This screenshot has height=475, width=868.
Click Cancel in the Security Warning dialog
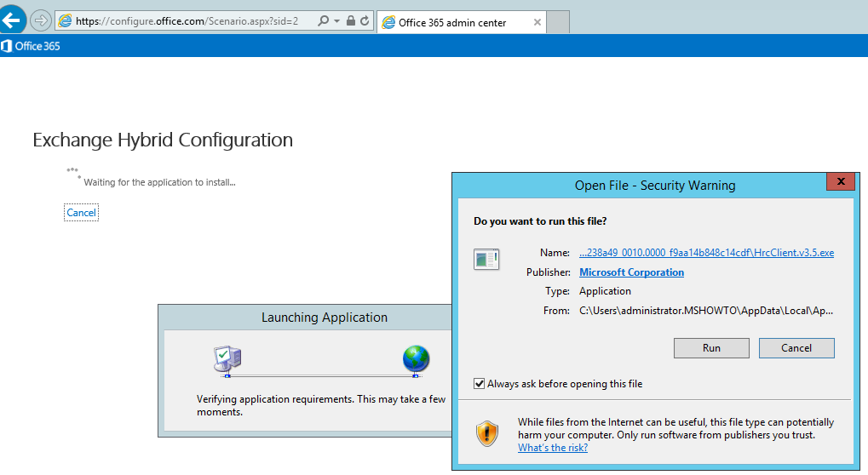[796, 348]
